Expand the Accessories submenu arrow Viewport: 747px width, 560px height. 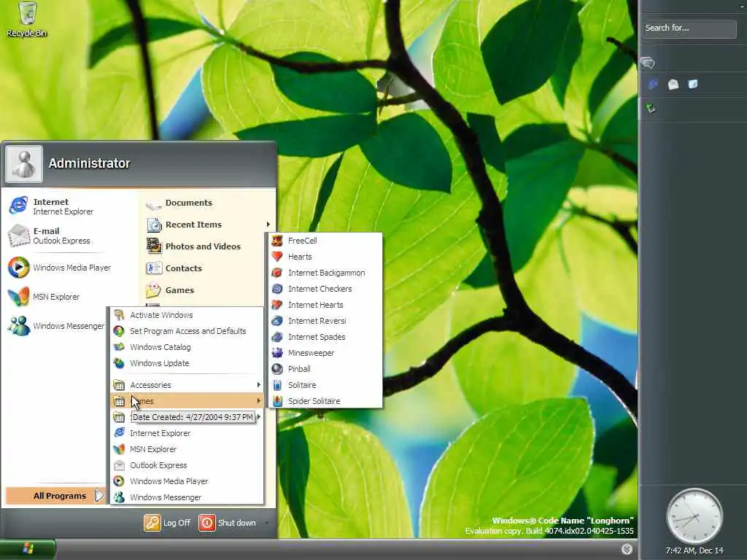point(259,385)
